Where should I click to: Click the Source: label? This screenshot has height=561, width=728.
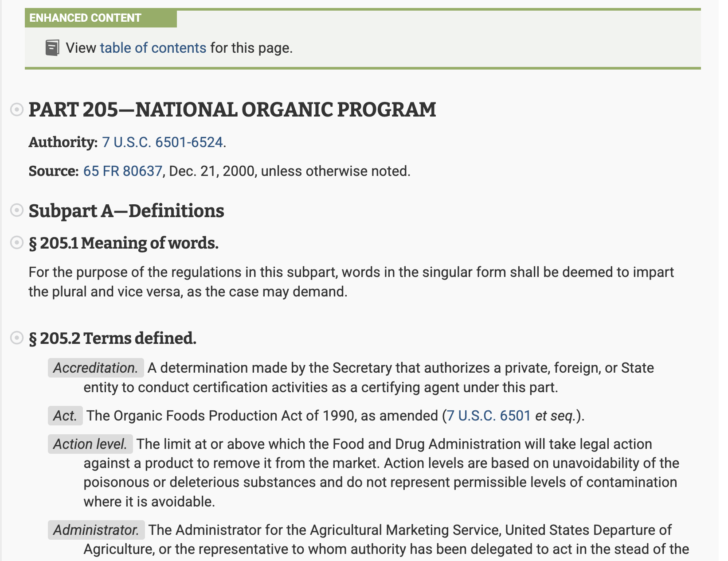(x=54, y=171)
